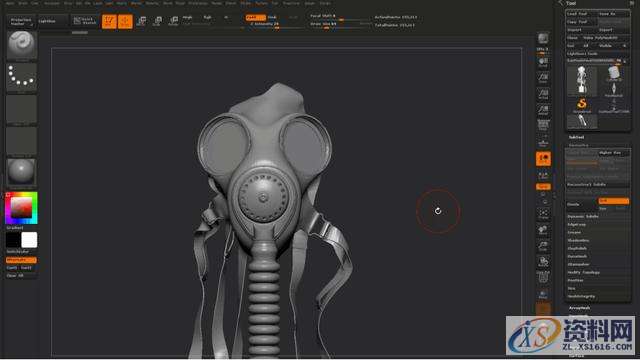Click the right-shelf Scale view icon
Viewport: 640px width, 360px height.
(x=543, y=245)
